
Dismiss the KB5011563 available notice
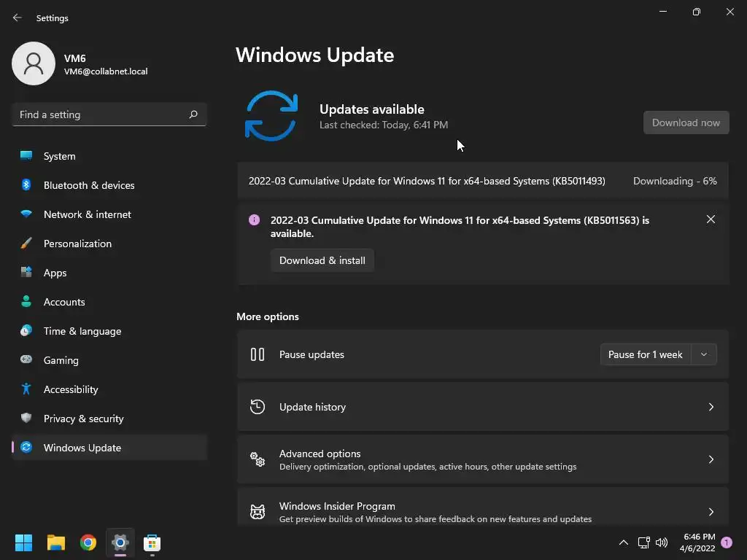pos(711,219)
